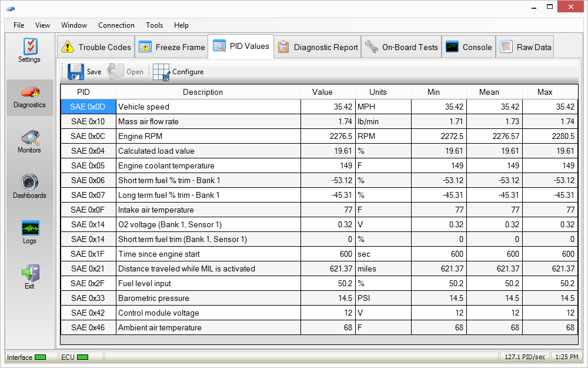The height and width of the screenshot is (368, 588).
Task: Switch to the Freeze Frame tab
Action: [172, 47]
